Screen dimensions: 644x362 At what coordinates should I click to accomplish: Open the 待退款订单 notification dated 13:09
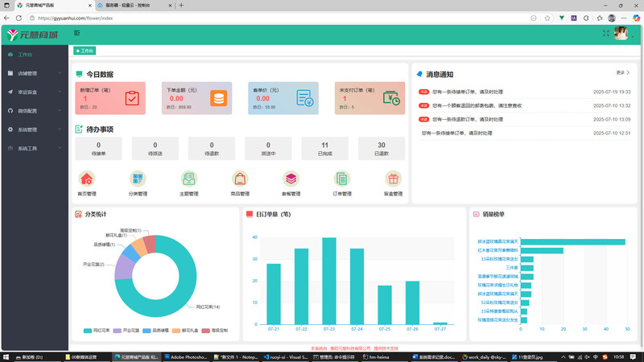(525, 119)
